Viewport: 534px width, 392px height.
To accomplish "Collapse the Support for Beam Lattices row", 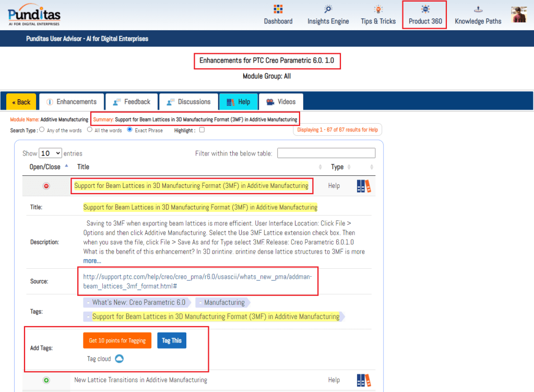I will click(x=46, y=186).
